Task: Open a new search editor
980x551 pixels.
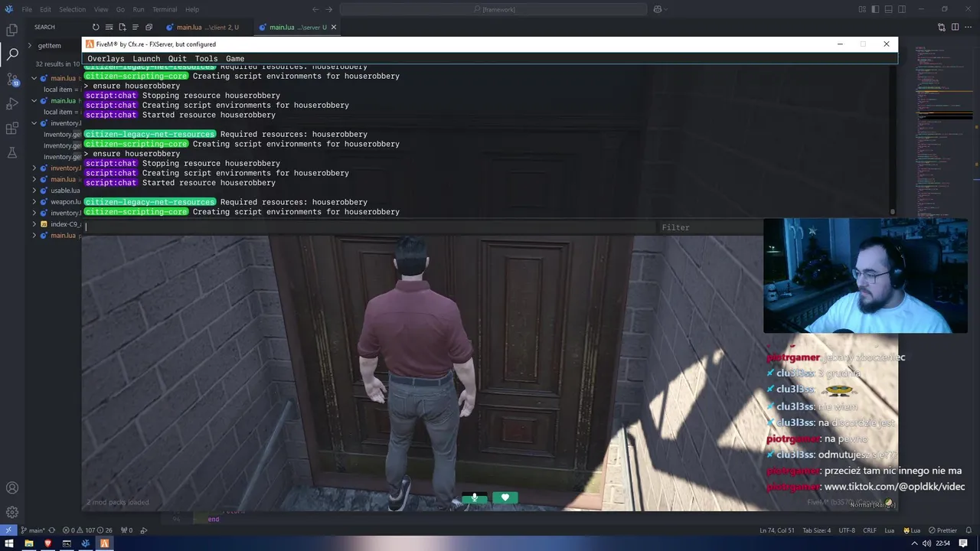Action: [x=122, y=27]
